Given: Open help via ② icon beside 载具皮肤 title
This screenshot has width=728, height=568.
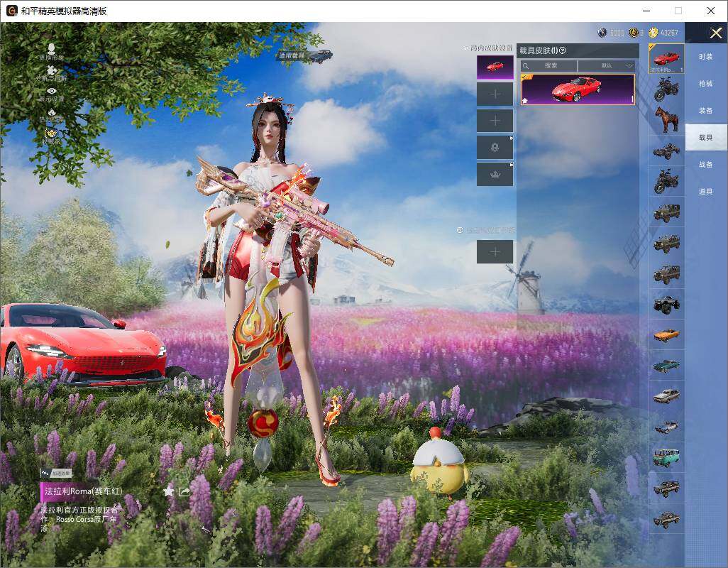Looking at the screenshot, I should point(562,50).
